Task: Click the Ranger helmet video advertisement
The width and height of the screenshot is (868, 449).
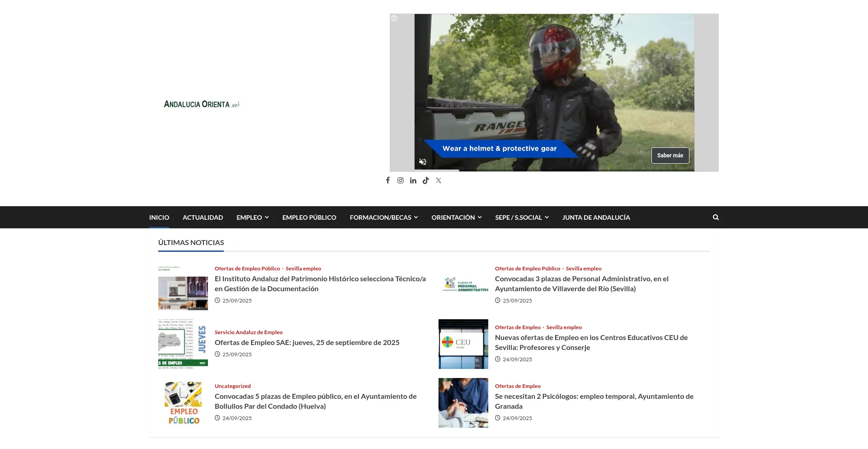Action: pyautogui.click(x=554, y=92)
